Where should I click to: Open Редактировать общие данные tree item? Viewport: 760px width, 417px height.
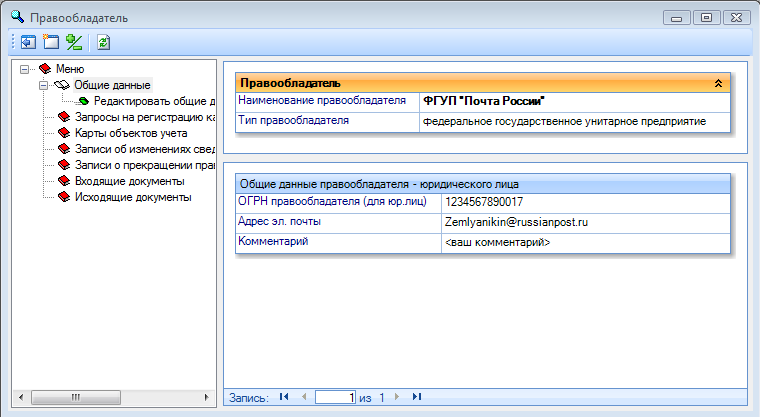coord(154,101)
